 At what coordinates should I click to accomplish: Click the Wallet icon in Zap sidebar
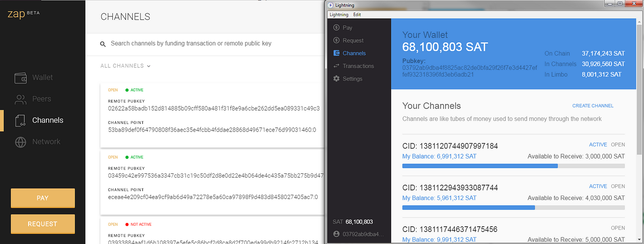pyautogui.click(x=21, y=77)
